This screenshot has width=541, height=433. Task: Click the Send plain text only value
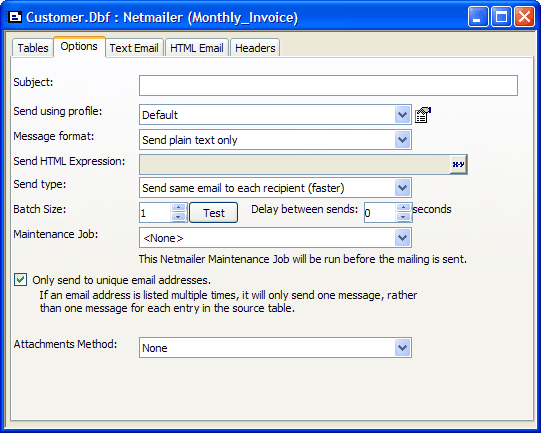(x=190, y=140)
